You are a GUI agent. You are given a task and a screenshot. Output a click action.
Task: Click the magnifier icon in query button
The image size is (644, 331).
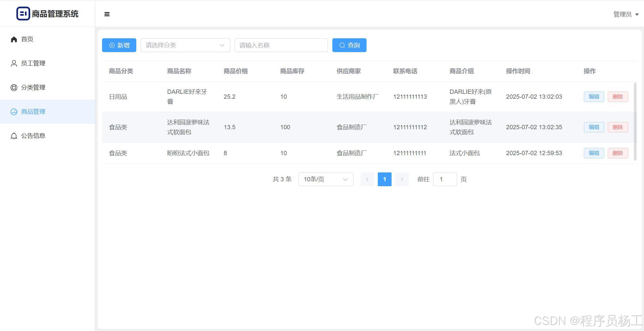coord(342,45)
